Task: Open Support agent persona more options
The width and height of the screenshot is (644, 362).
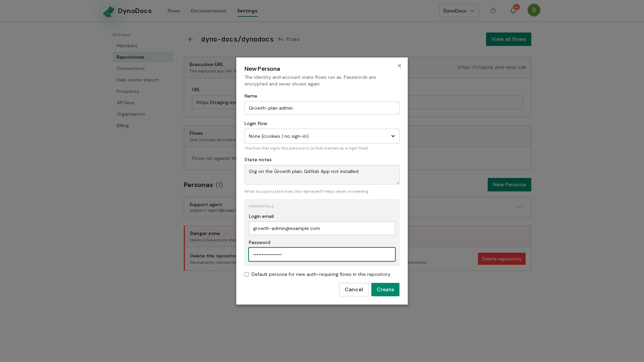Action: coord(519,207)
